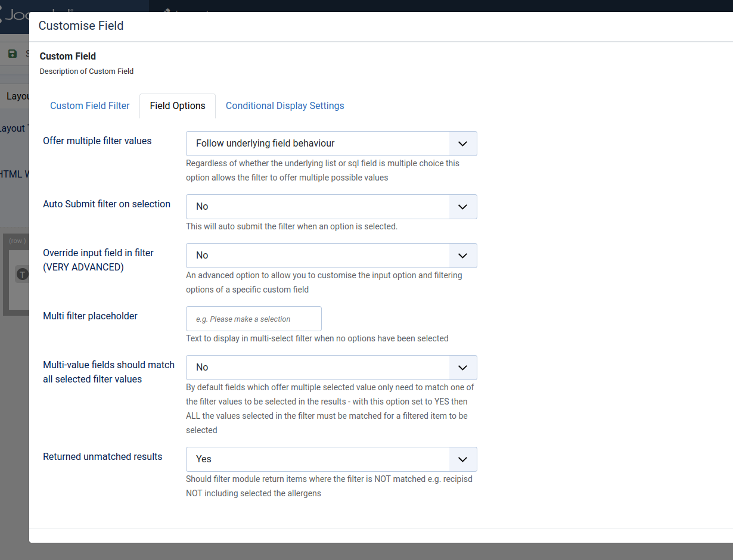Focus the Multi filter placeholder input
Screen dimensions: 733x560
pyautogui.click(x=254, y=319)
